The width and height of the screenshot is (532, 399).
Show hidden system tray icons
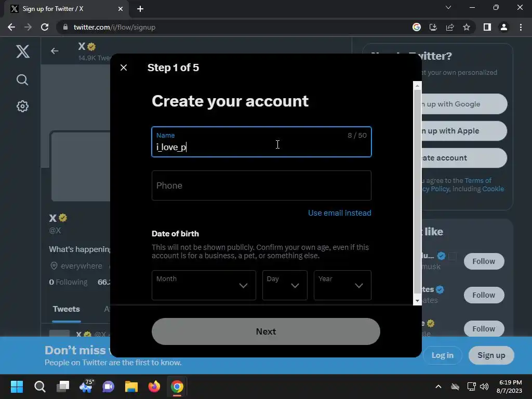click(438, 387)
